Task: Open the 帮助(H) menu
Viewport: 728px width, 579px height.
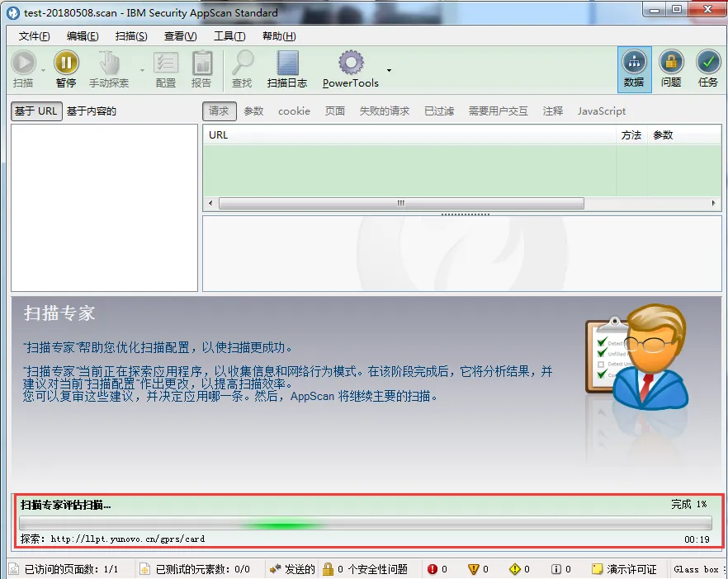Action: (279, 36)
